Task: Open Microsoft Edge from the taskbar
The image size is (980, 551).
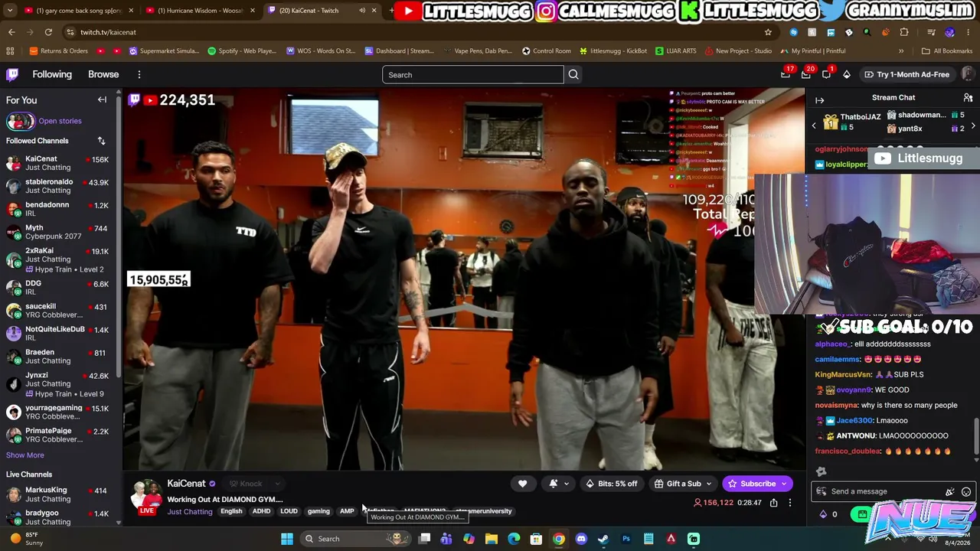Action: pyautogui.click(x=514, y=539)
